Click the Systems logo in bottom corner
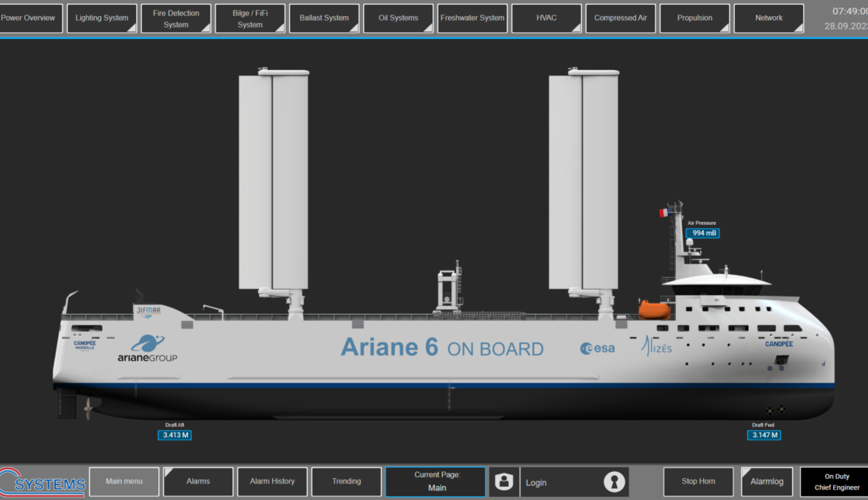Screen dimensions: 868x500 click(x=44, y=482)
